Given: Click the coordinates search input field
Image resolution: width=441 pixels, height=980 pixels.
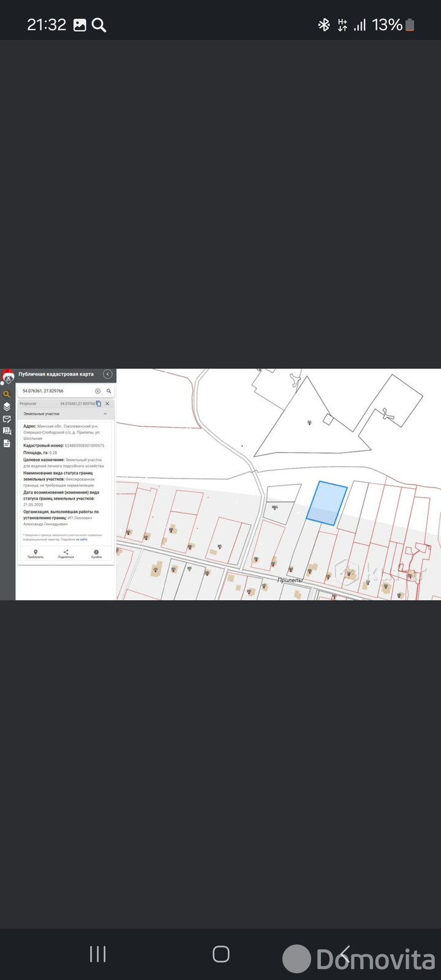Looking at the screenshot, I should click(x=57, y=391).
